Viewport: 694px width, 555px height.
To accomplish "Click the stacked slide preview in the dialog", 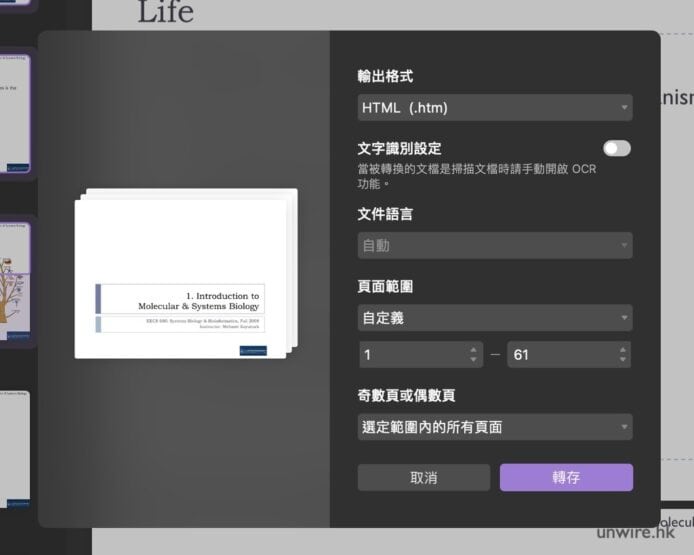I will (185, 273).
